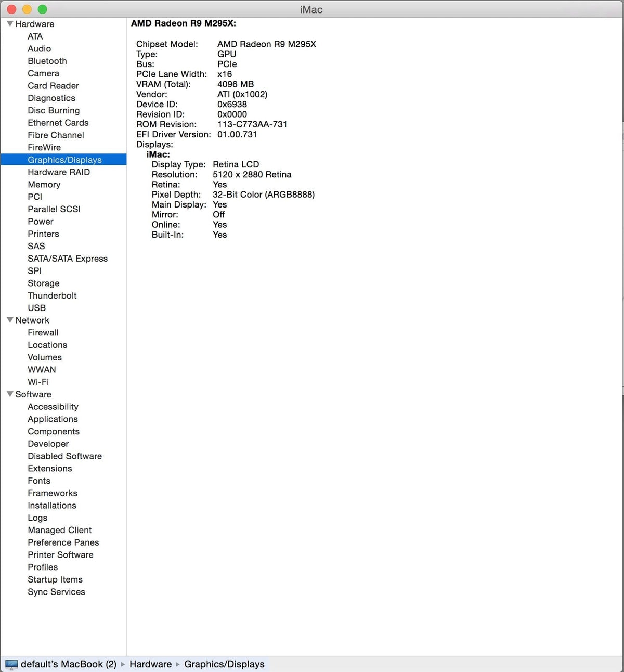Image resolution: width=624 pixels, height=672 pixels.
Task: Open Card Reader information
Action: click(54, 86)
